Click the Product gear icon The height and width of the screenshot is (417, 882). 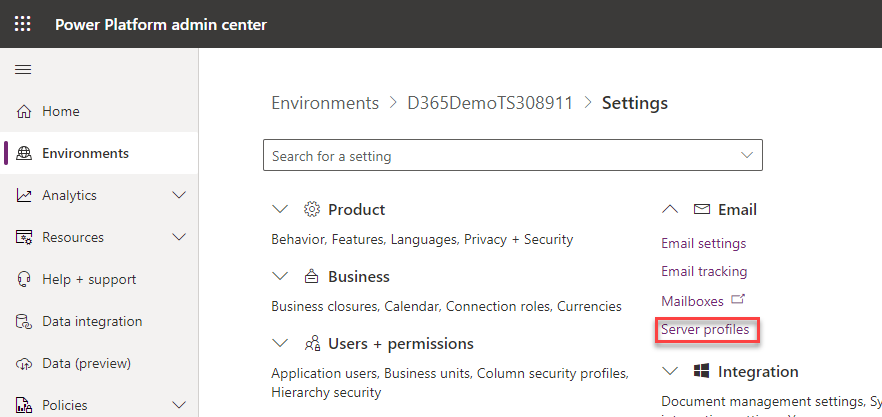tap(312, 209)
